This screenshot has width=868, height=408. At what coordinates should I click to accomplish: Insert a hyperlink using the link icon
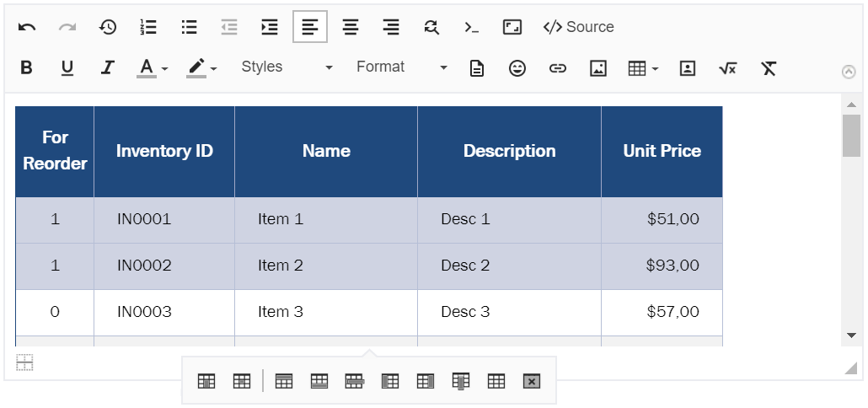558,68
